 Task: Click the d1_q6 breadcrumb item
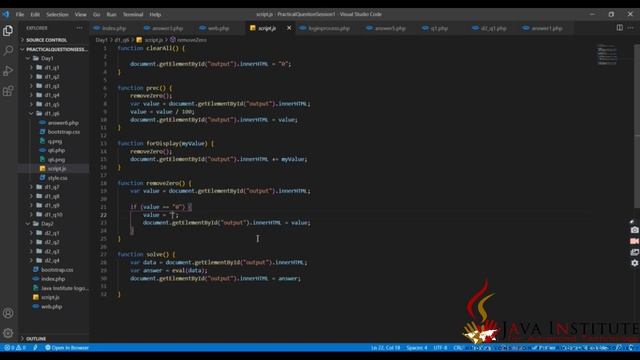pyautogui.click(x=122, y=40)
